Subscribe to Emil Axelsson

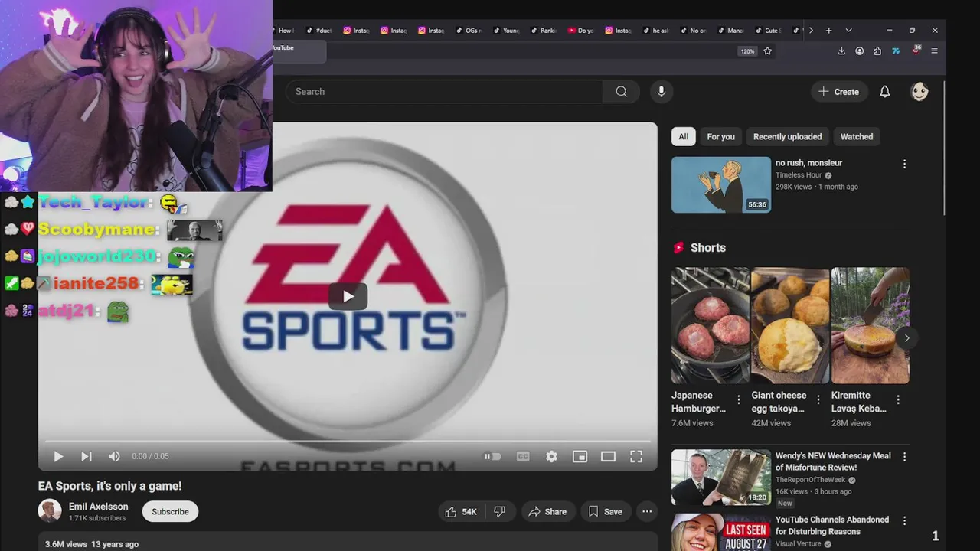170,511
